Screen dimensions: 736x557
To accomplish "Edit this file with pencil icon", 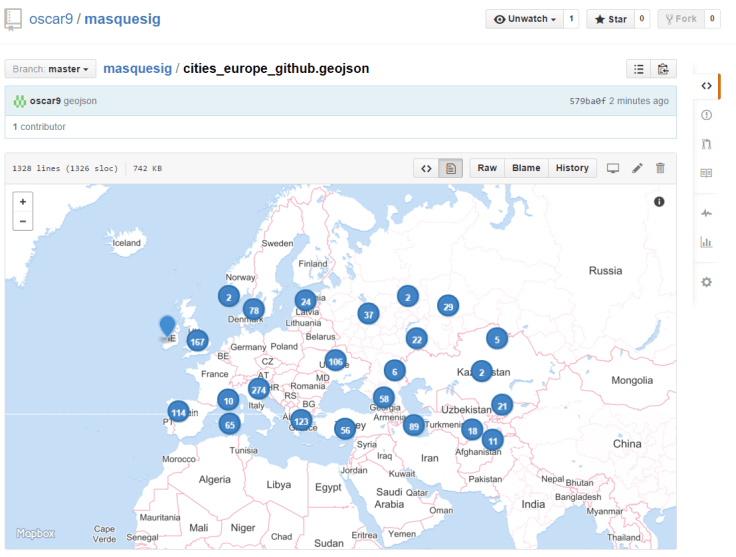I will coord(637,168).
